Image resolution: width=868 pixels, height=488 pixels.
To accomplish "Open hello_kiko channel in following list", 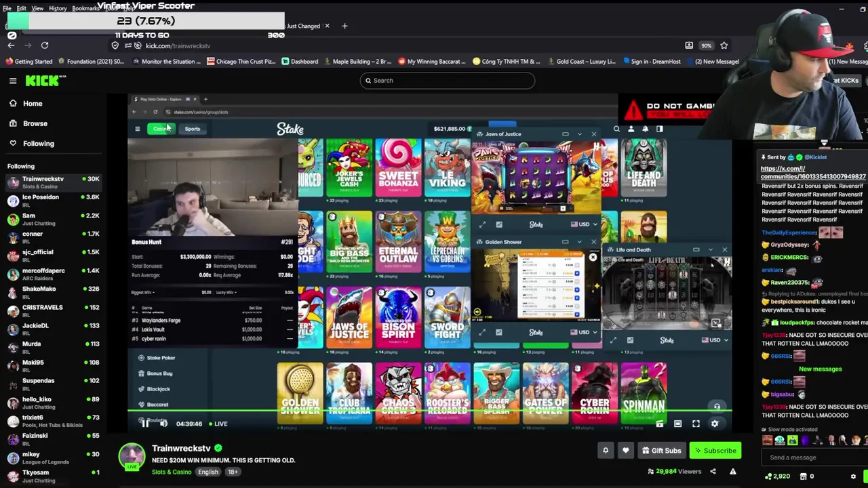I will (53, 403).
